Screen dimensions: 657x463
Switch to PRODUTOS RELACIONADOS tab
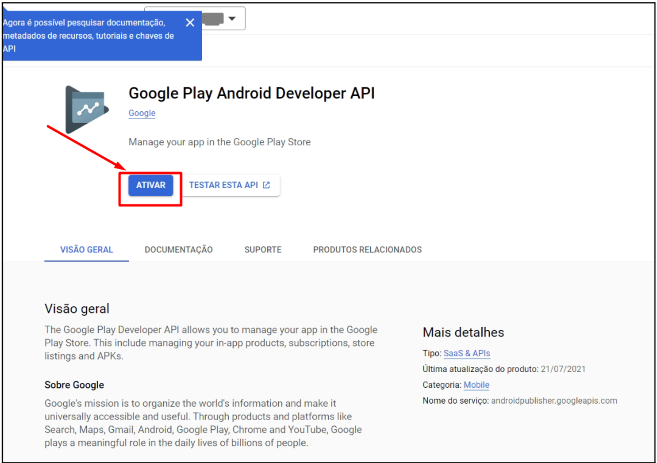tap(367, 250)
